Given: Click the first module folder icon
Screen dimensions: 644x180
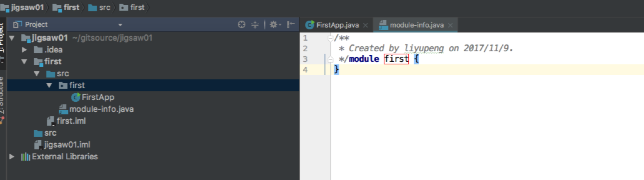Looking at the screenshot, I should [38, 62].
